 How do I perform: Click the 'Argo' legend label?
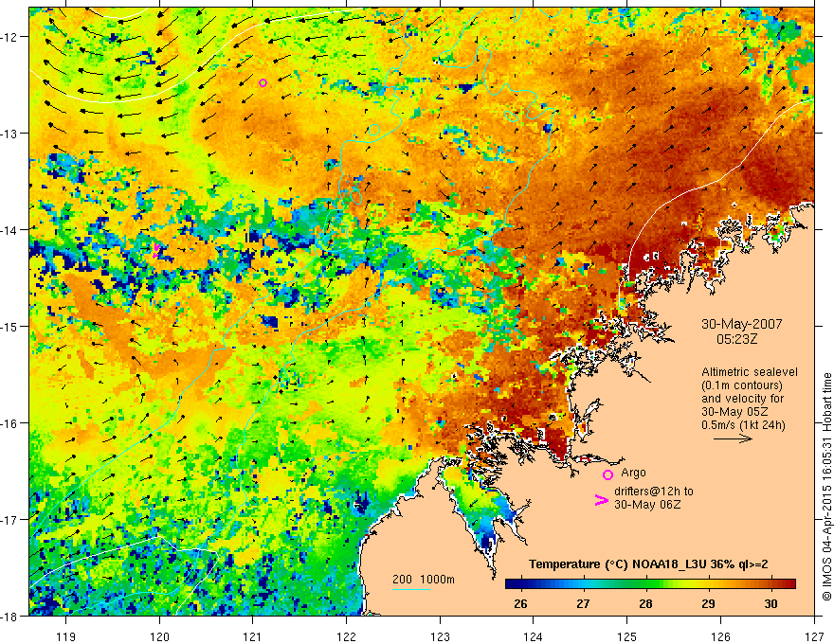633,473
